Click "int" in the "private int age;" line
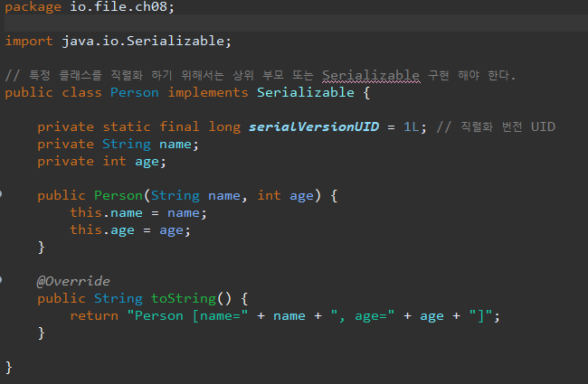The image size is (588, 384). coord(114,161)
